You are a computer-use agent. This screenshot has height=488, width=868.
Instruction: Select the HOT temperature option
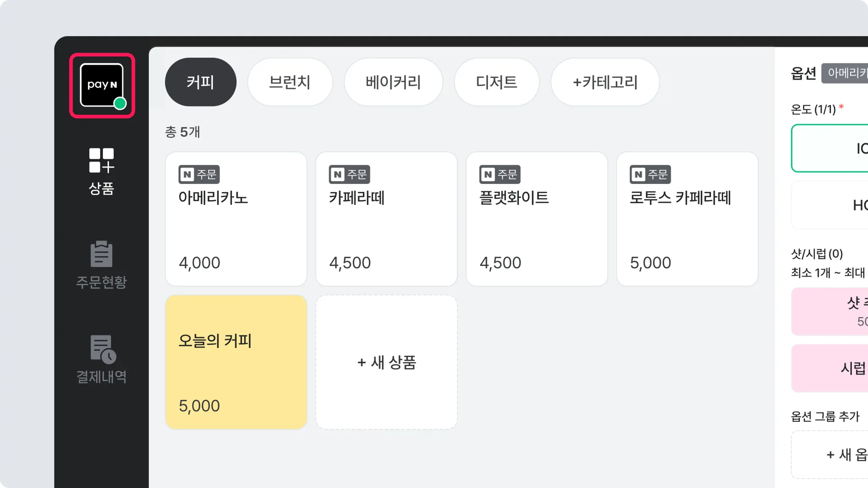[831, 205]
